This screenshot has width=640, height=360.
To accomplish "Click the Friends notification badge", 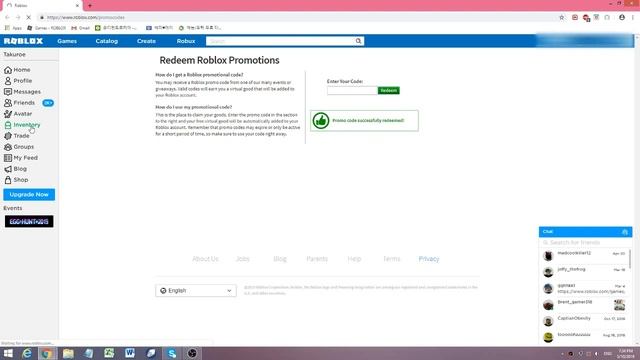I will click(48, 103).
